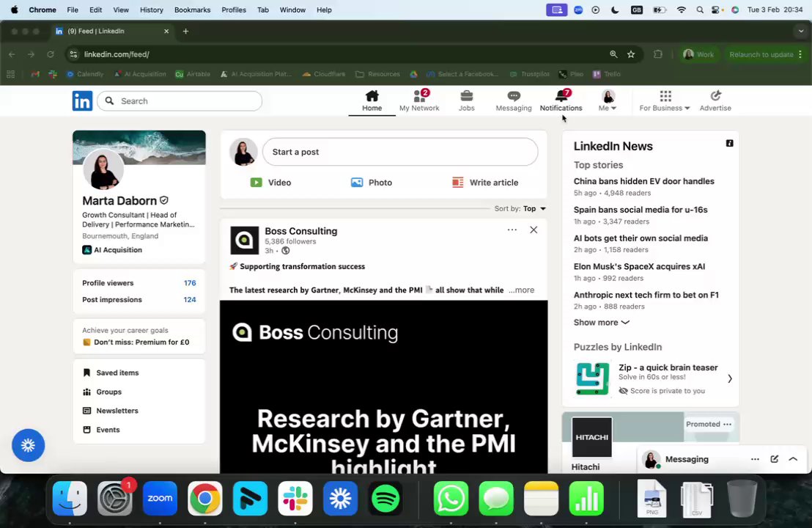Launch Spotify from the Dock
The image size is (812, 528).
(x=385, y=499)
